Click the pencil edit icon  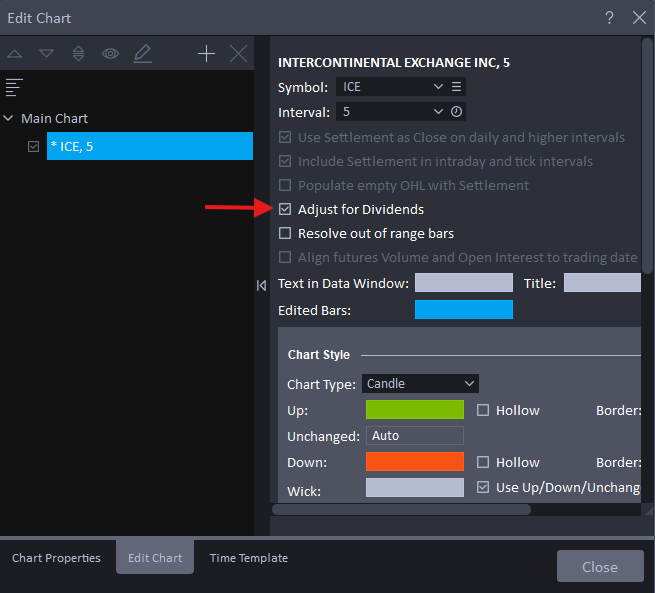click(142, 54)
